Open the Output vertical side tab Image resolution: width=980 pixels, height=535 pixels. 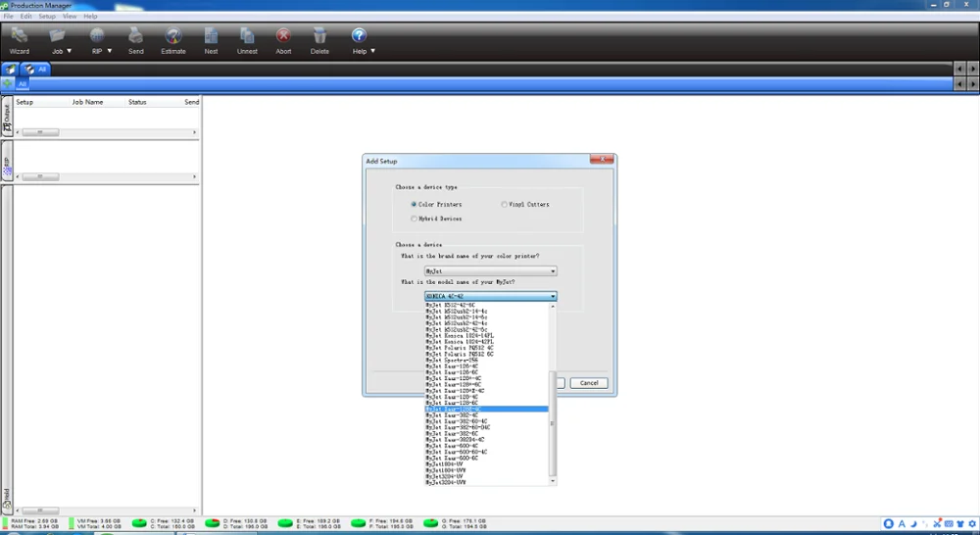7,117
